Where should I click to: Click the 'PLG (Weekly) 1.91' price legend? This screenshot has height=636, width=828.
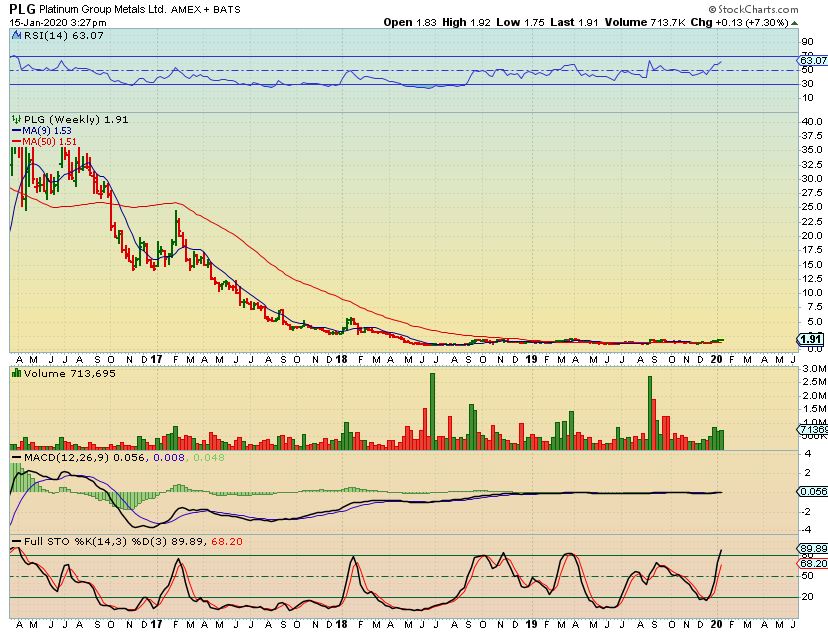(76, 119)
